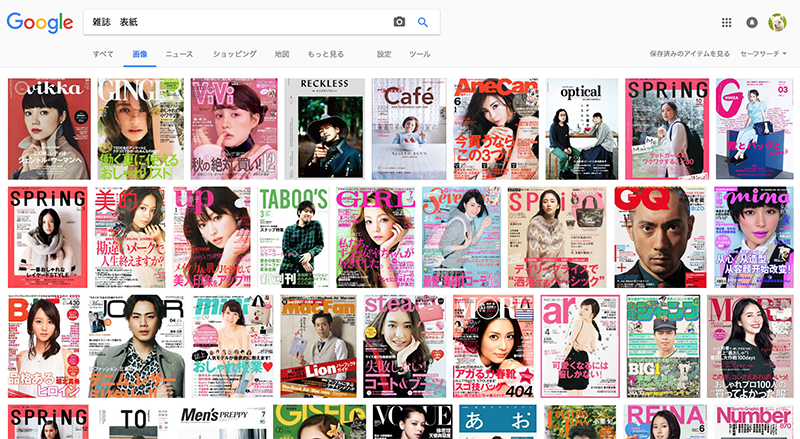Switch to the すべて tab
Viewport: 800px width, 439px height.
(x=103, y=54)
